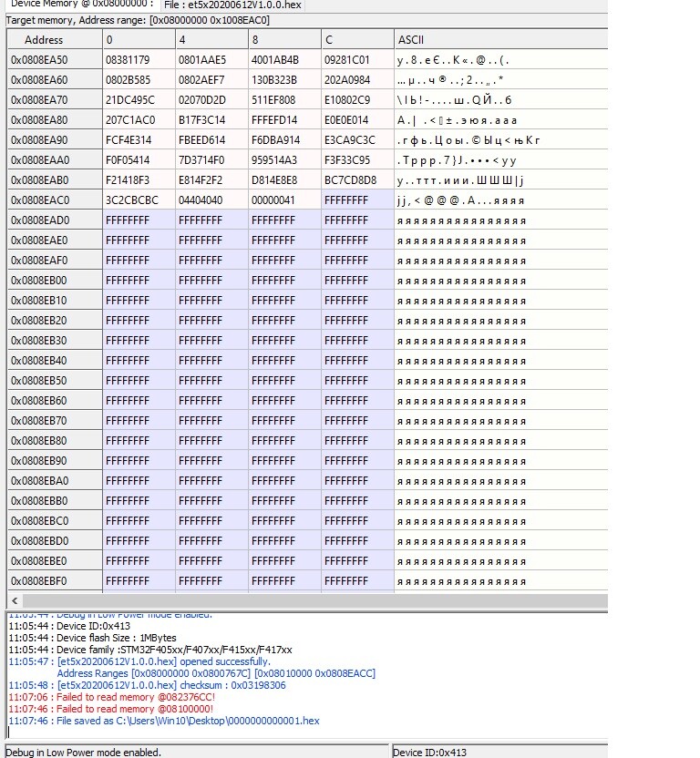Click error 'Failed to read memory @082376CC!'
The width and height of the screenshot is (700, 758).
tap(112, 697)
